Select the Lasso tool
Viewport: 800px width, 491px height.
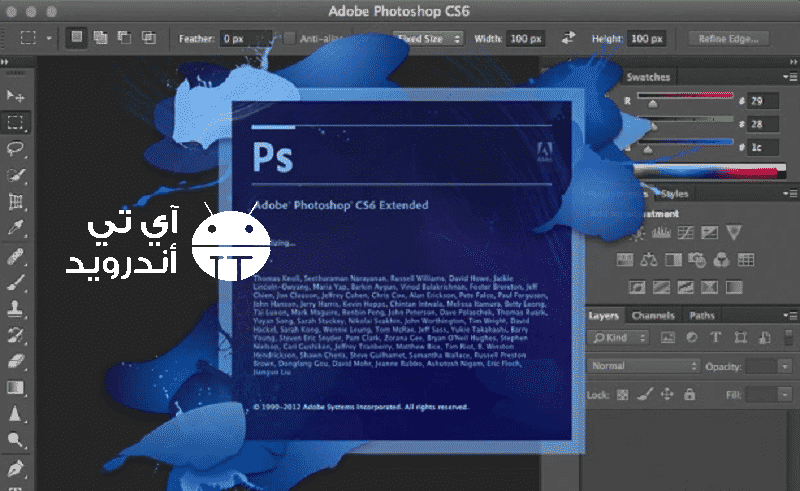pos(15,149)
